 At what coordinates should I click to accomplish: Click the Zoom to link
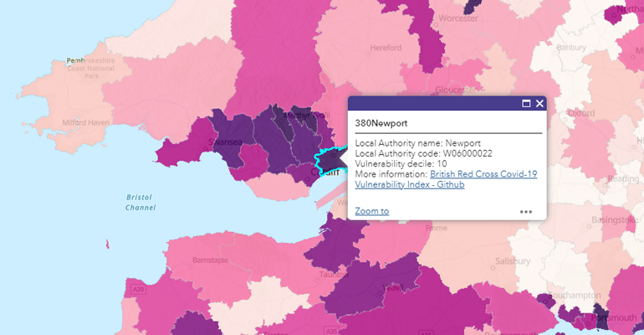371,211
